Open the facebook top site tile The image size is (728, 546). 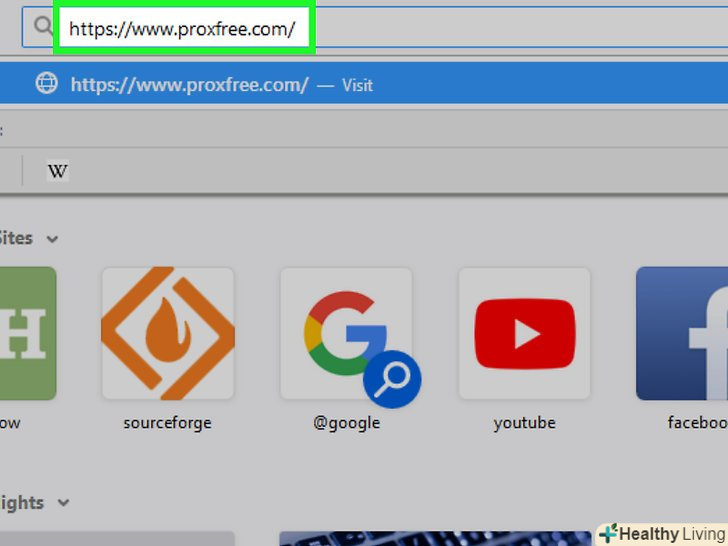[x=682, y=333]
